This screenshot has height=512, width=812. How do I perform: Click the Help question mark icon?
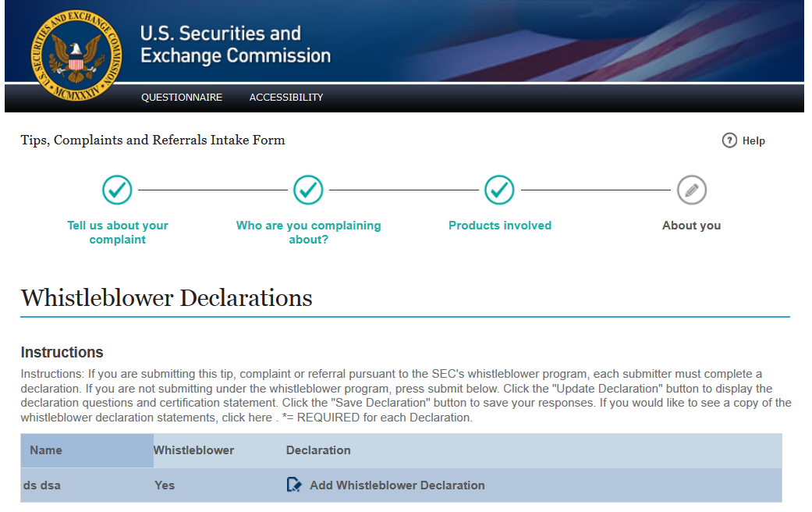(729, 140)
